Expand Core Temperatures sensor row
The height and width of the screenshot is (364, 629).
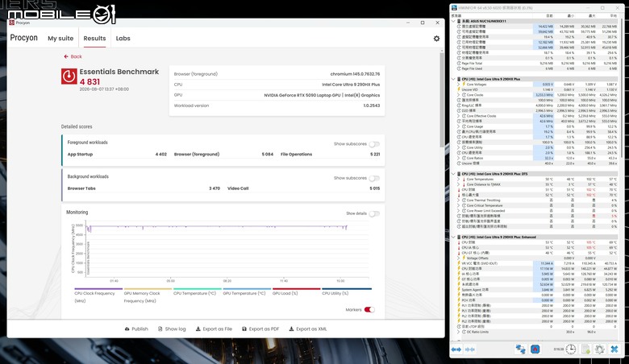pyautogui.click(x=459, y=180)
